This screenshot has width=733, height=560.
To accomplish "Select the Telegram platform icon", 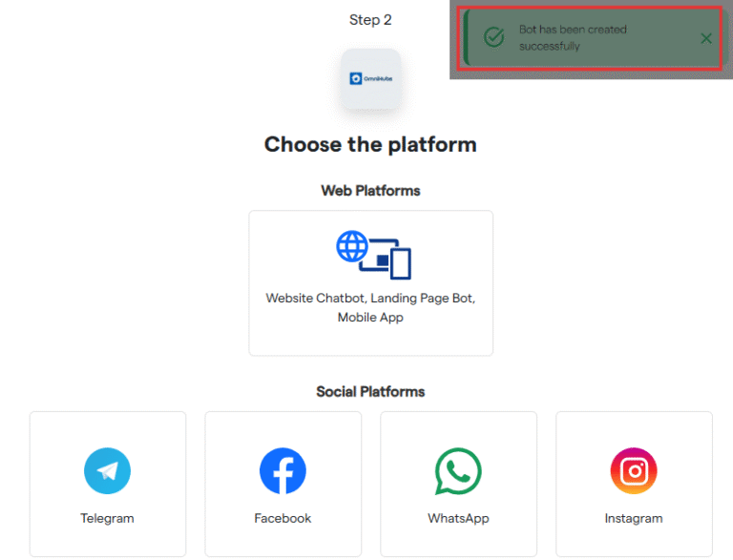I will point(107,471).
